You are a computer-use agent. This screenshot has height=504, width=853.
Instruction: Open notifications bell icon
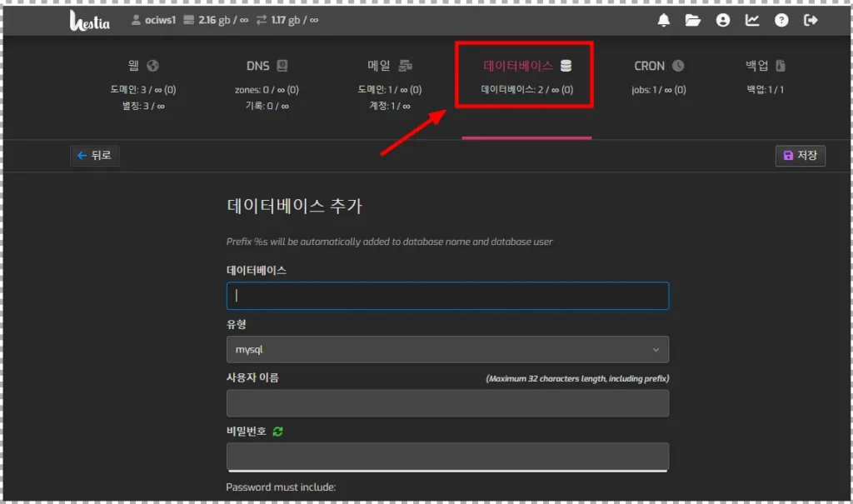(663, 20)
